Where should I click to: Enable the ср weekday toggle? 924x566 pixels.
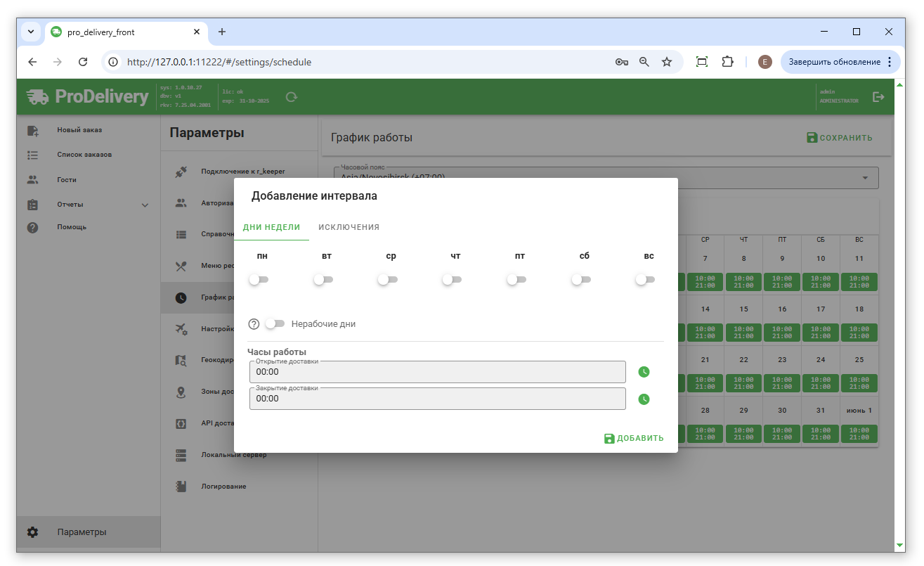[x=387, y=280]
